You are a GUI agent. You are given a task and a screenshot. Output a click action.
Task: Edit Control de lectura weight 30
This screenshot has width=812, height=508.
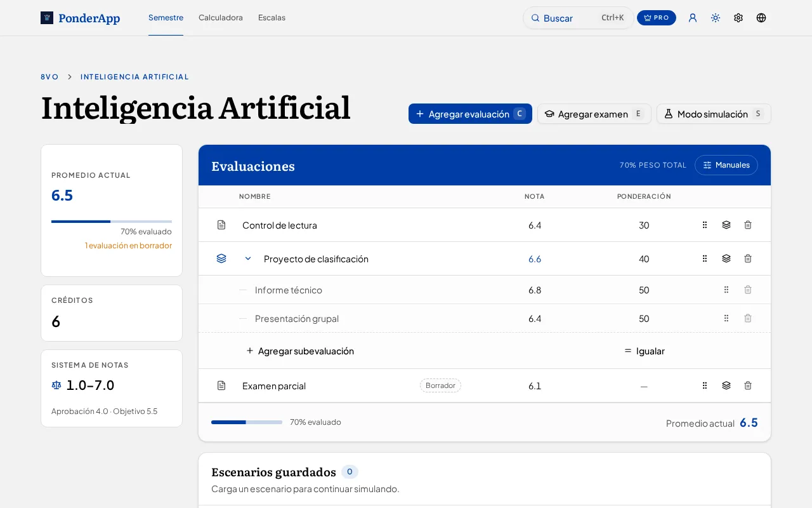pos(644,225)
